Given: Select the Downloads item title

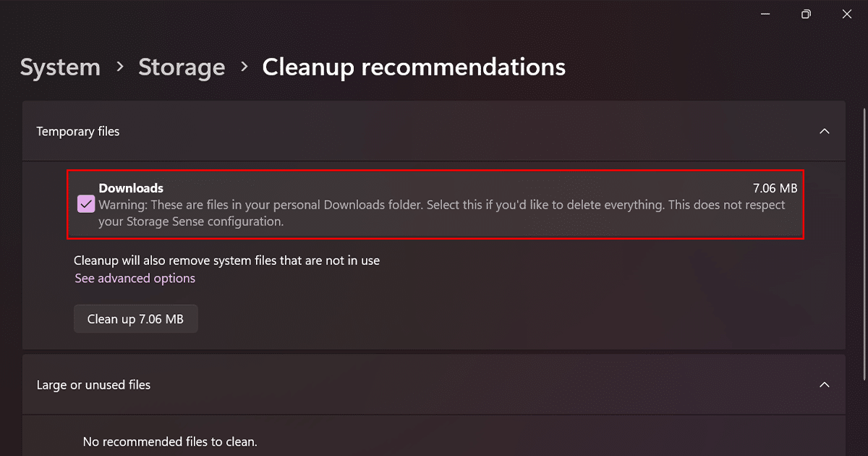Looking at the screenshot, I should point(131,189).
